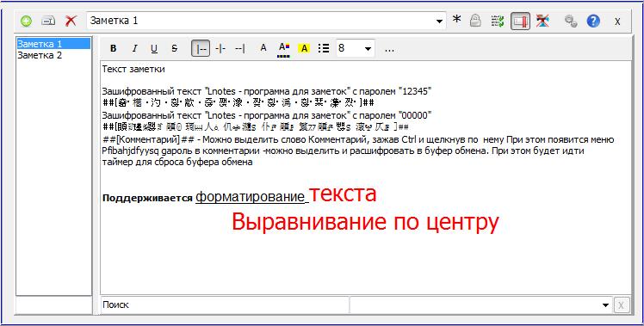Align text to the left
This screenshot has width=644, height=326.
(x=201, y=48)
